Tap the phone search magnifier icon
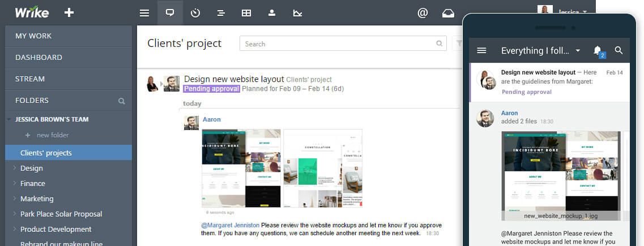The image size is (644, 246). [619, 50]
